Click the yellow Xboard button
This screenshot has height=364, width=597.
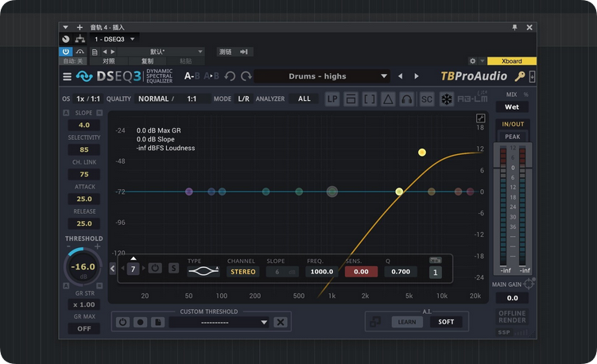point(512,61)
